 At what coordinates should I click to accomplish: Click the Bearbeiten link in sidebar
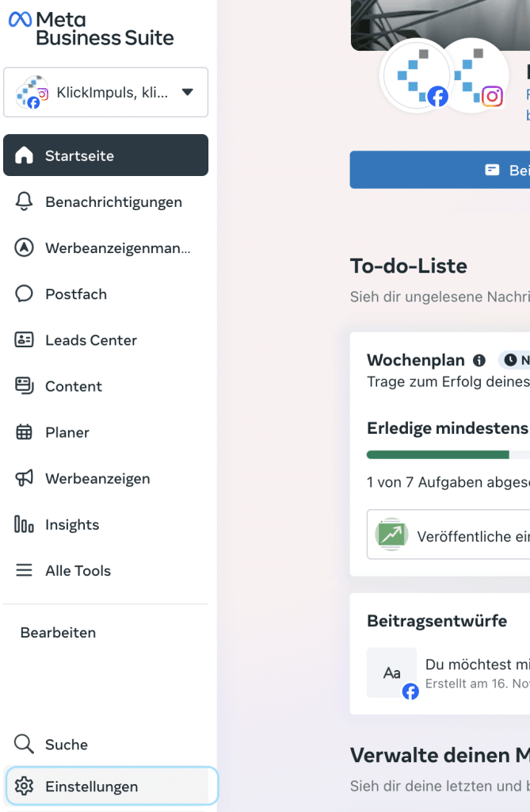click(58, 633)
